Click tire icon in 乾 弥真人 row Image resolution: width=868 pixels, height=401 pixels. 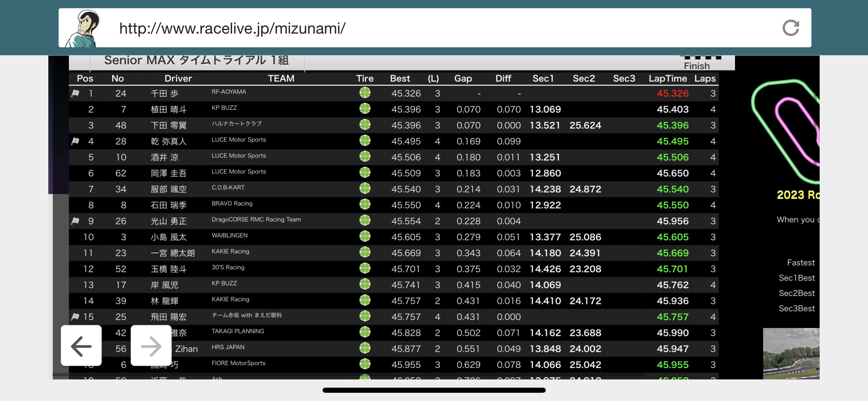tap(365, 141)
